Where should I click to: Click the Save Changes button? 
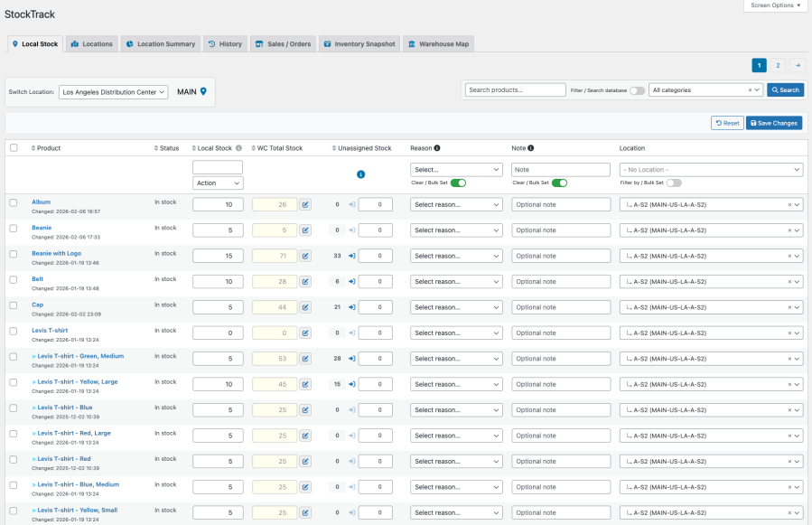773,123
